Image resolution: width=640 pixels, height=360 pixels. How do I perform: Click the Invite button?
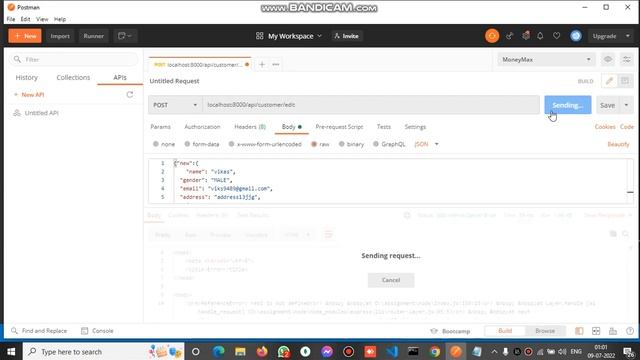click(x=346, y=36)
